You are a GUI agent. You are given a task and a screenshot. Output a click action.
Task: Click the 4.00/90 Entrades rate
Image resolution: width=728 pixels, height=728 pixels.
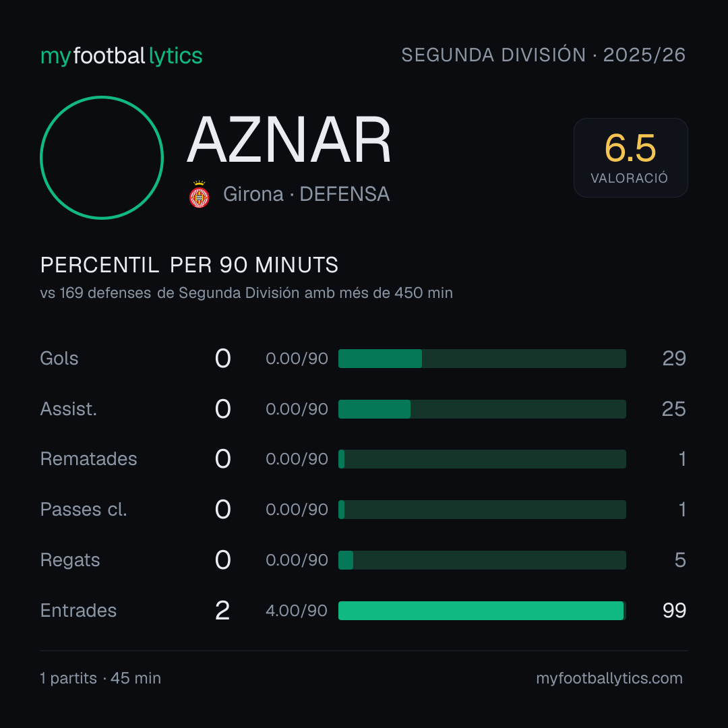297,611
